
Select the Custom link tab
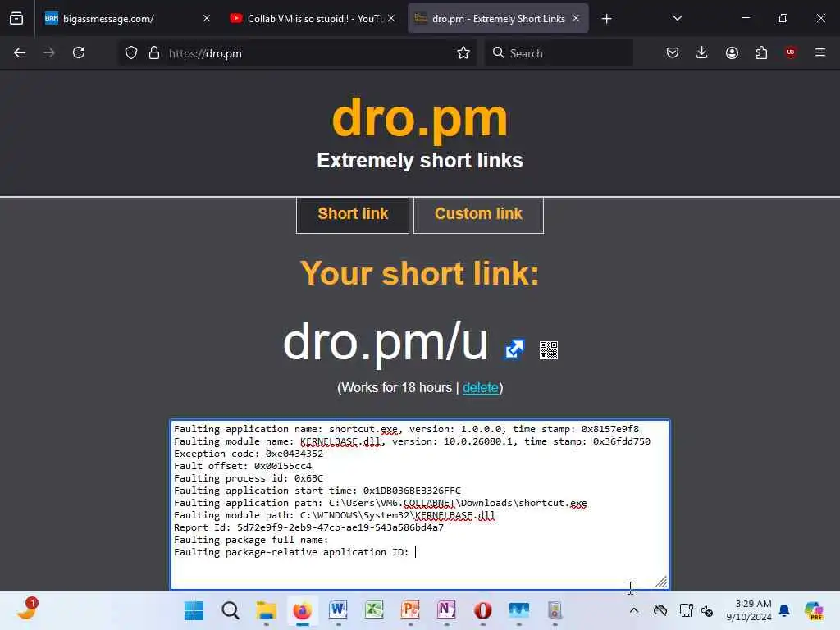[478, 215]
